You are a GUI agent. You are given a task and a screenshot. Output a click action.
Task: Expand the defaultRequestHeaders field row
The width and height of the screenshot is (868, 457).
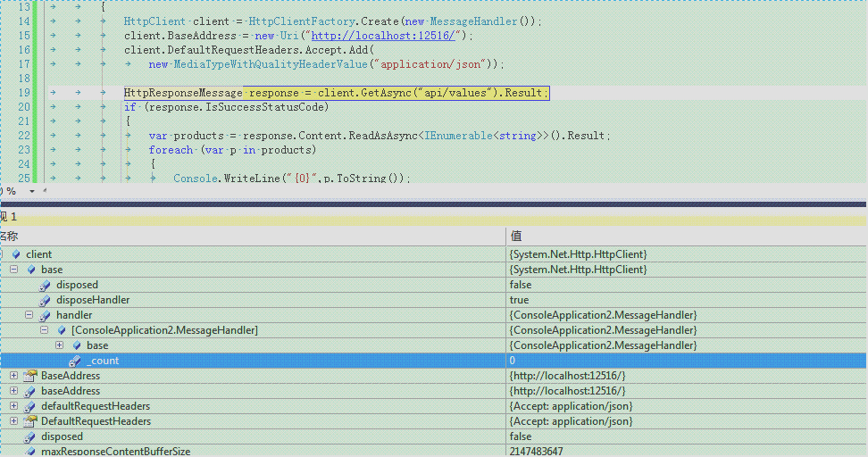click(13, 406)
